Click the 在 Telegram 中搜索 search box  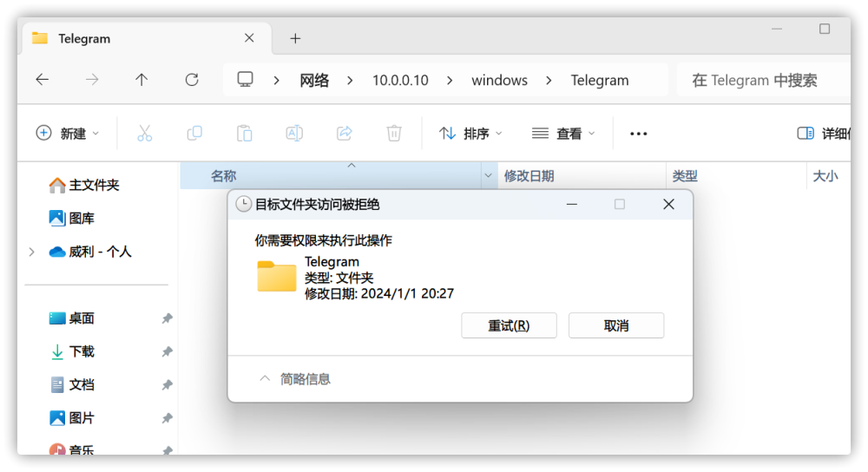point(763,80)
